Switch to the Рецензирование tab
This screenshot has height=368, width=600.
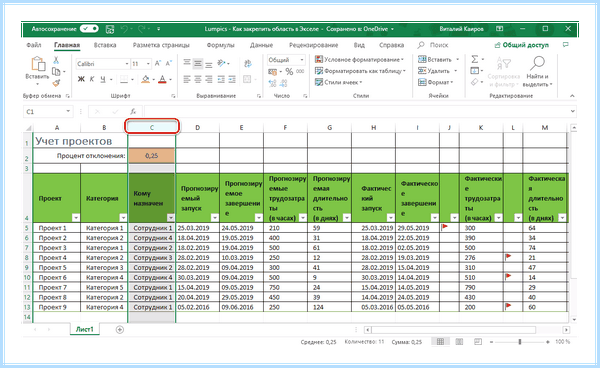pos(313,45)
